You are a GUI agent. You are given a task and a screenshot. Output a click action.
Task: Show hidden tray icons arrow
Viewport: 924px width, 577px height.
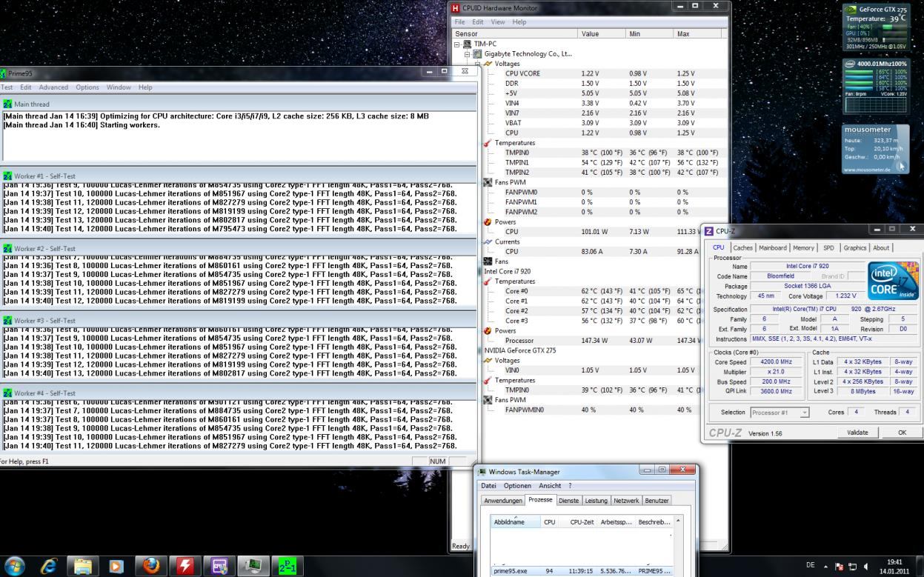coord(827,565)
